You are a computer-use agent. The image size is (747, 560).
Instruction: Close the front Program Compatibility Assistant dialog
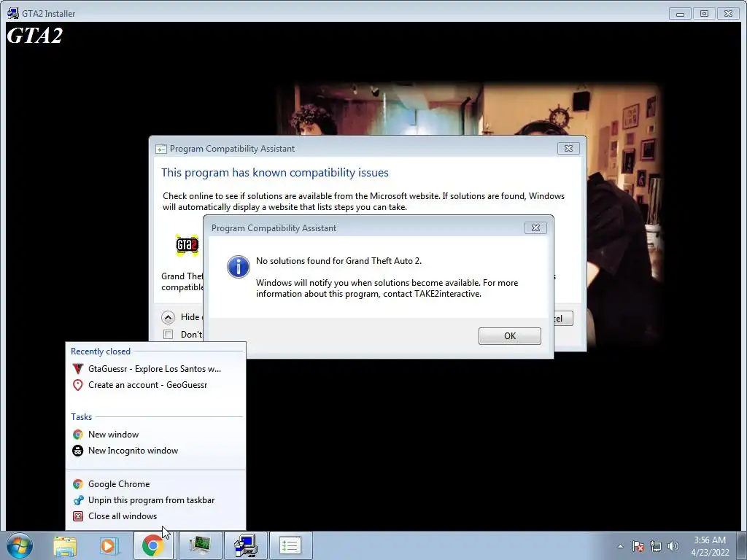click(x=535, y=228)
